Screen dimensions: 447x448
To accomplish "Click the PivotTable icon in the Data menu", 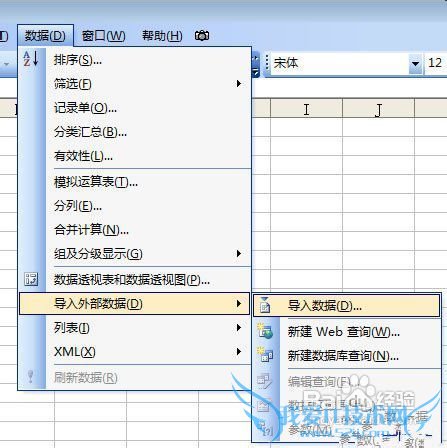I will pos(31,279).
